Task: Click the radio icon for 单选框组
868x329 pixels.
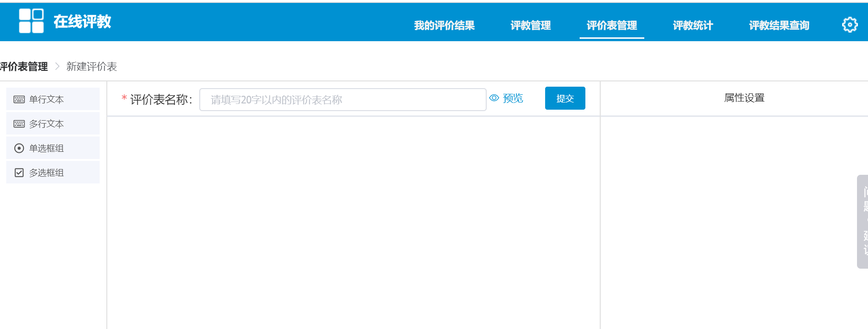Action: click(19, 148)
